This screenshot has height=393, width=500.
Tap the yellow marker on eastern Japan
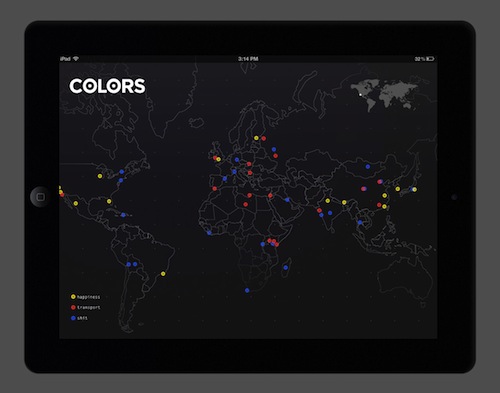tap(414, 189)
